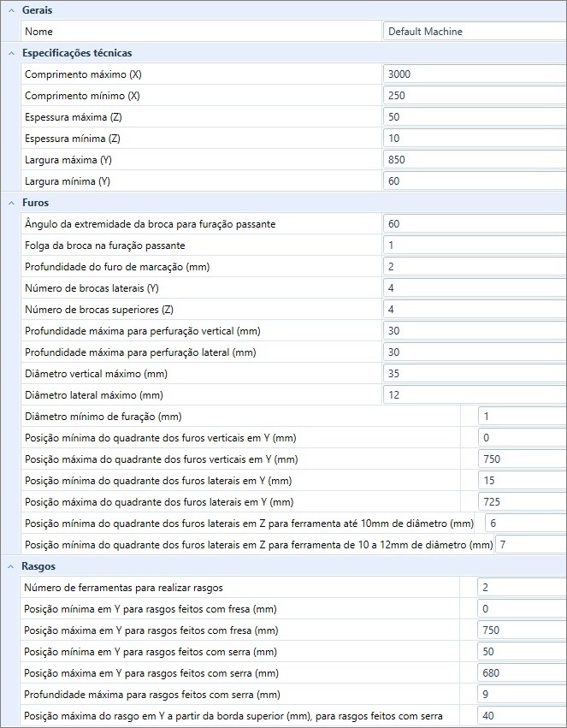The width and height of the screenshot is (567, 728).
Task: Select the max lateral drilling depth field
Action: [x=475, y=352]
